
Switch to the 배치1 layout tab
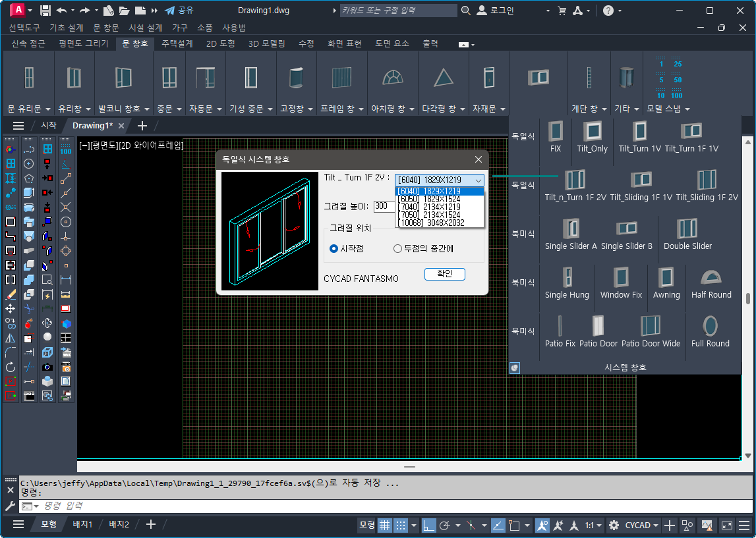pos(82,525)
